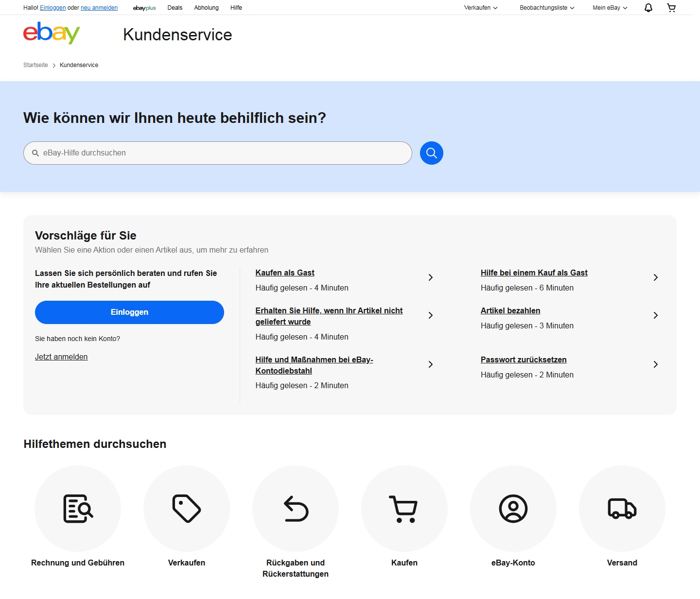Click the Verkaufen help topic label

tap(187, 563)
